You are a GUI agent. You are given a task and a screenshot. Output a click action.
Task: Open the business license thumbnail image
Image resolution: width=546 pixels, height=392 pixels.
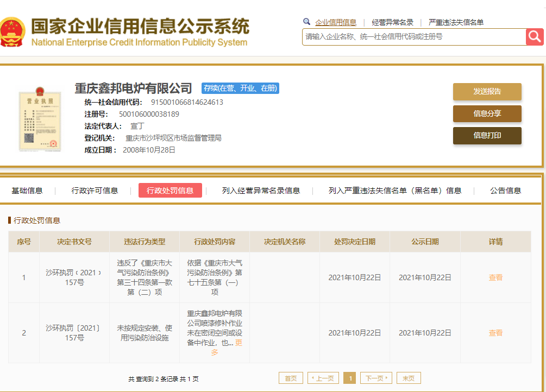tap(40, 119)
